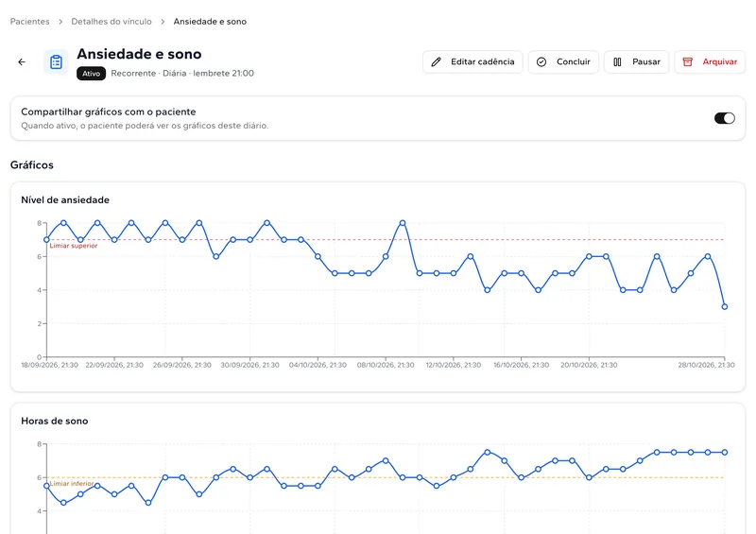756x534 pixels.
Task: Open the Detalhes do vínculo breadcrumb
Action: click(112, 21)
